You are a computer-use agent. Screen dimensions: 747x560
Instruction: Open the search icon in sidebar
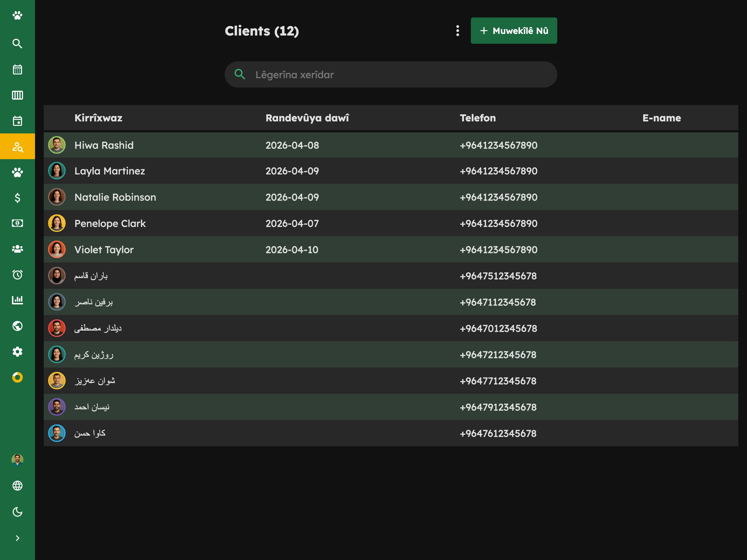pyautogui.click(x=17, y=43)
